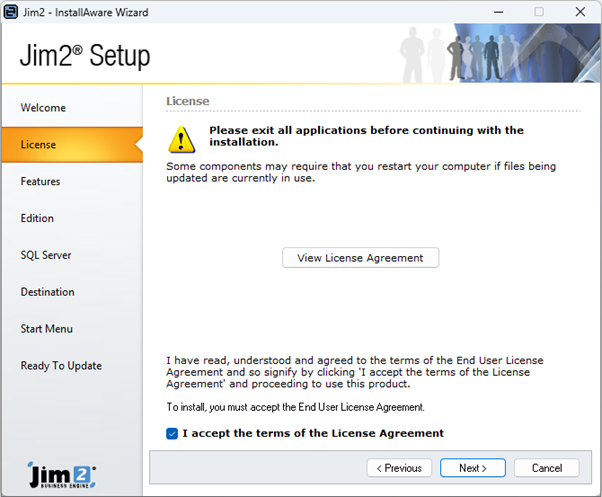The height and width of the screenshot is (497, 602).
Task: Select the License step in sidebar
Action: click(x=38, y=145)
